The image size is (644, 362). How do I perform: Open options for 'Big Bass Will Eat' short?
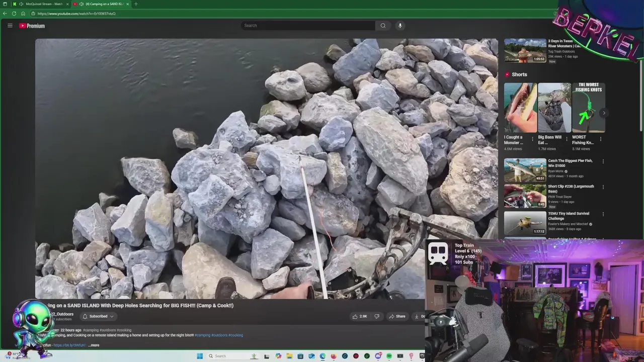pyautogui.click(x=567, y=139)
